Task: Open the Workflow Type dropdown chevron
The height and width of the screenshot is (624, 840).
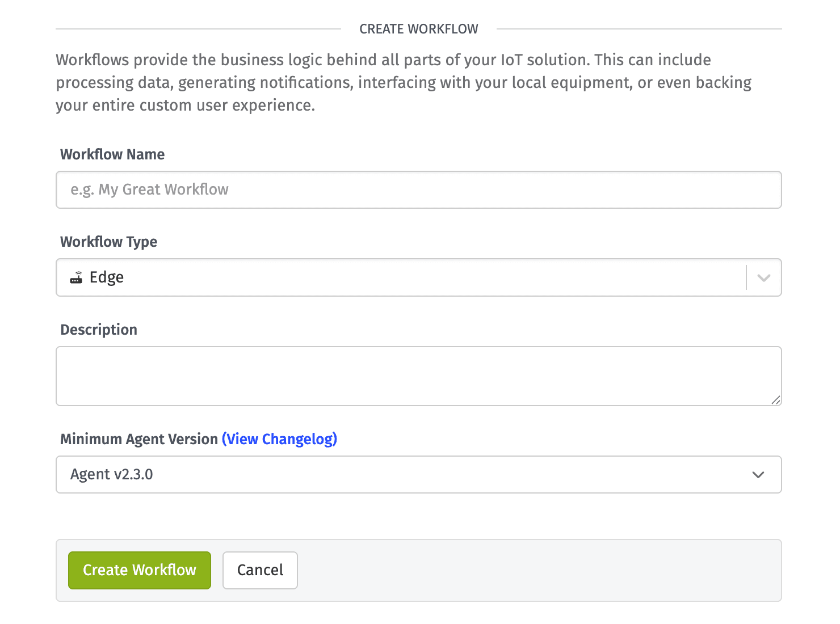Action: tap(763, 277)
